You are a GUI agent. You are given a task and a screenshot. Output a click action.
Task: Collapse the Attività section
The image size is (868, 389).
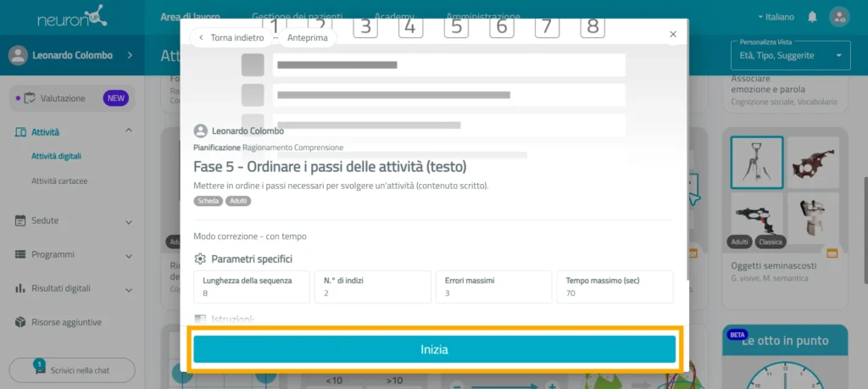[x=129, y=131]
